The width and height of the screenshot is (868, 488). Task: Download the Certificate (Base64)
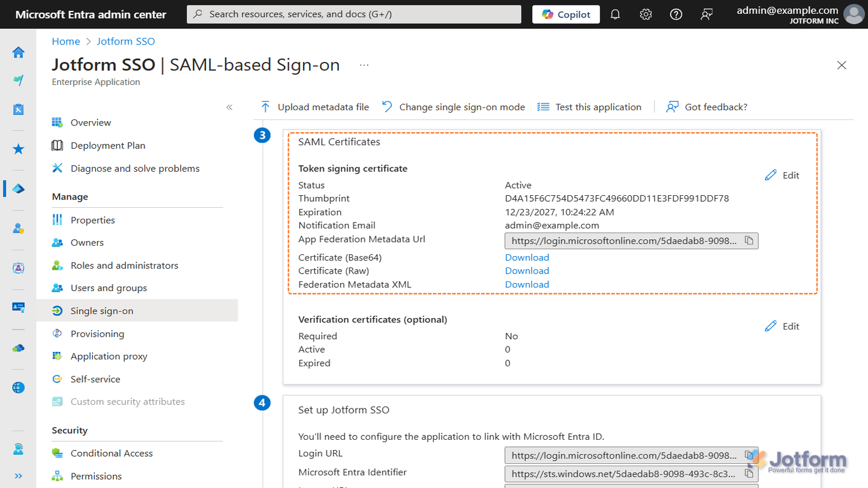527,257
